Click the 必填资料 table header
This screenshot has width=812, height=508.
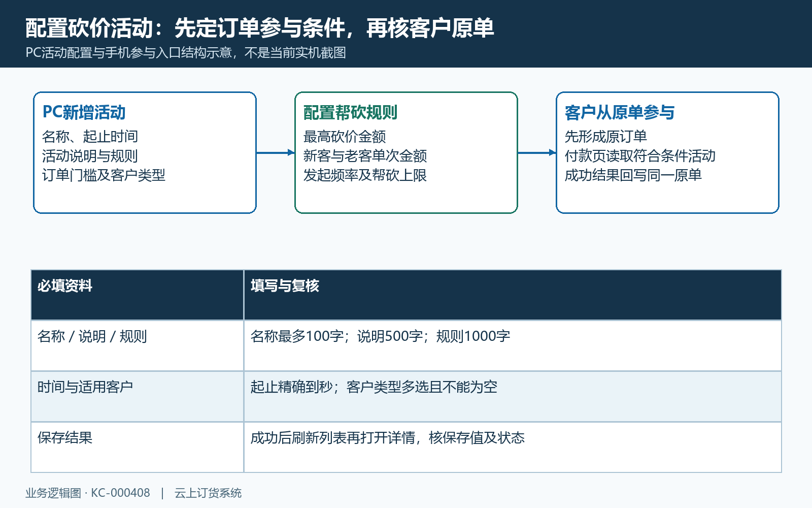click(x=138, y=295)
